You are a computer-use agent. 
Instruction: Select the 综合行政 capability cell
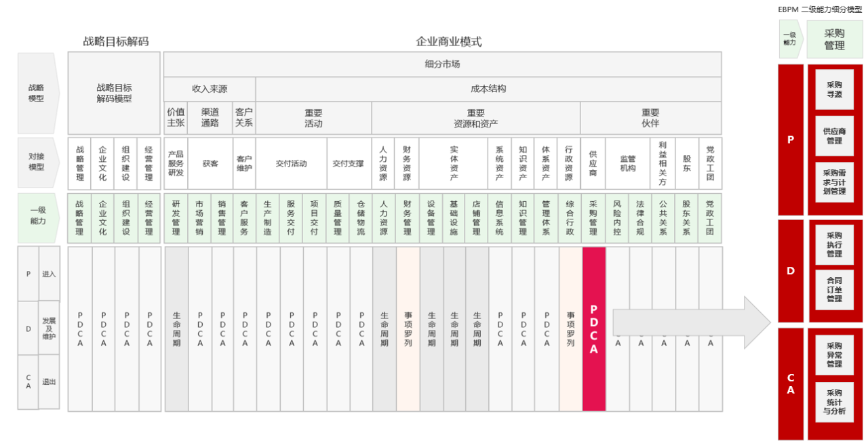point(570,218)
